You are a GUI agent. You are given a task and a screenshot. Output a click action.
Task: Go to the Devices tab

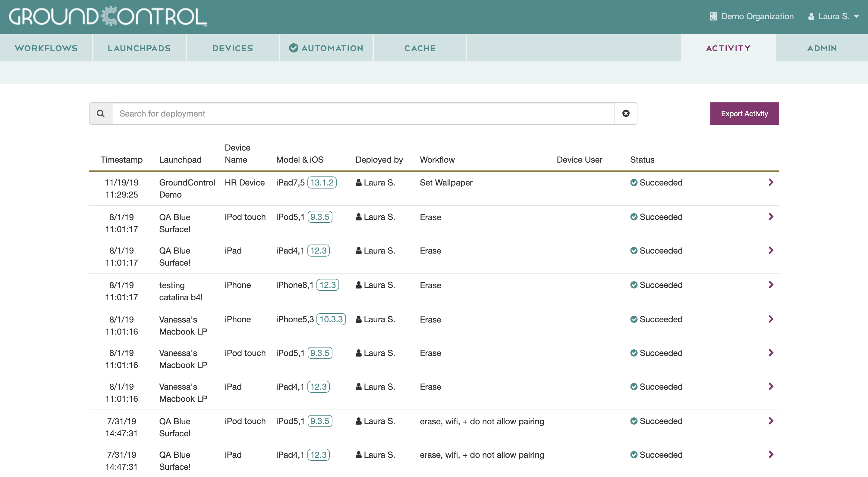click(x=232, y=48)
